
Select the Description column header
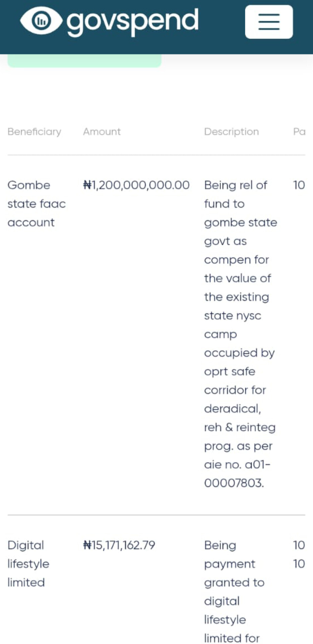click(x=232, y=131)
